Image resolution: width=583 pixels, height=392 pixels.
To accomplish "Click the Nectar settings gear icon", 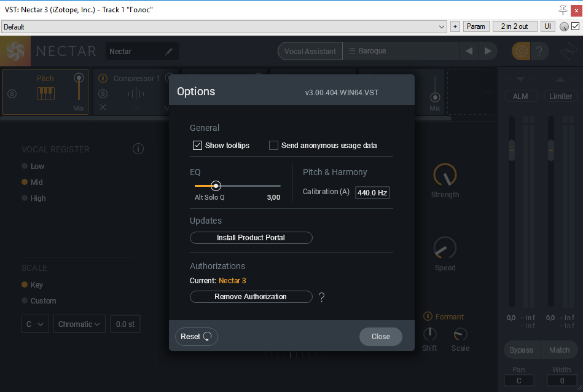I will click(x=521, y=51).
